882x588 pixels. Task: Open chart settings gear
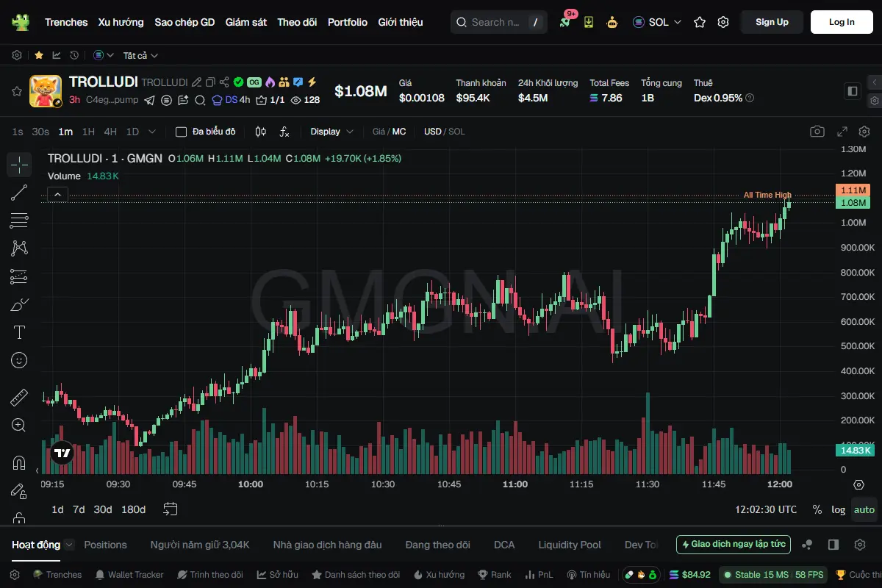[864, 131]
